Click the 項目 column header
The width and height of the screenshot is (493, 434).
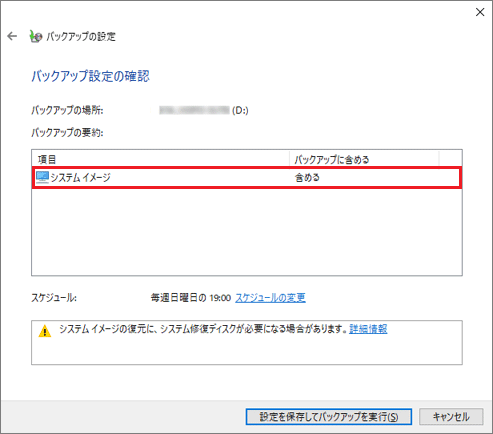160,159
